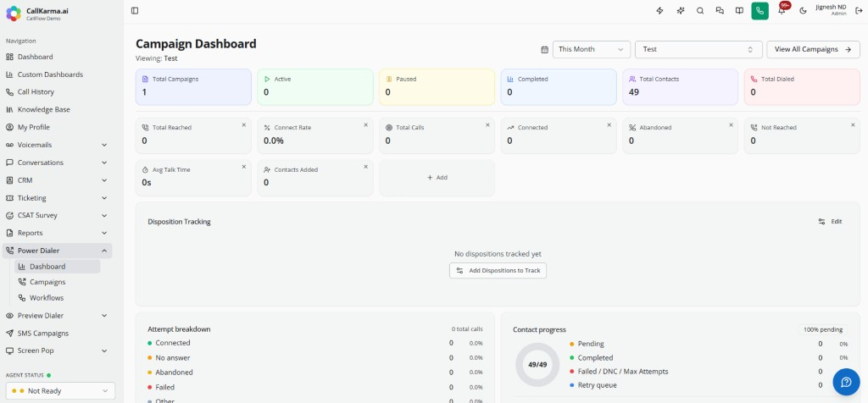Go to My Profile
This screenshot has height=403, width=868.
tap(57, 127)
